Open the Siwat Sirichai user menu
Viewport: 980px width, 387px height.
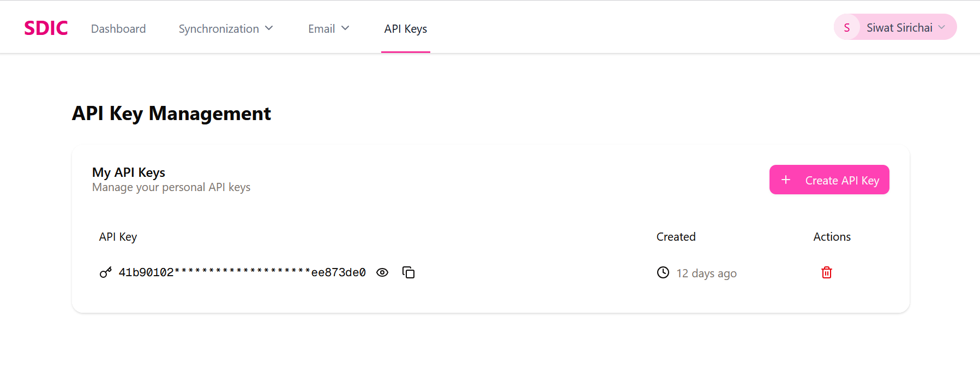tap(895, 27)
